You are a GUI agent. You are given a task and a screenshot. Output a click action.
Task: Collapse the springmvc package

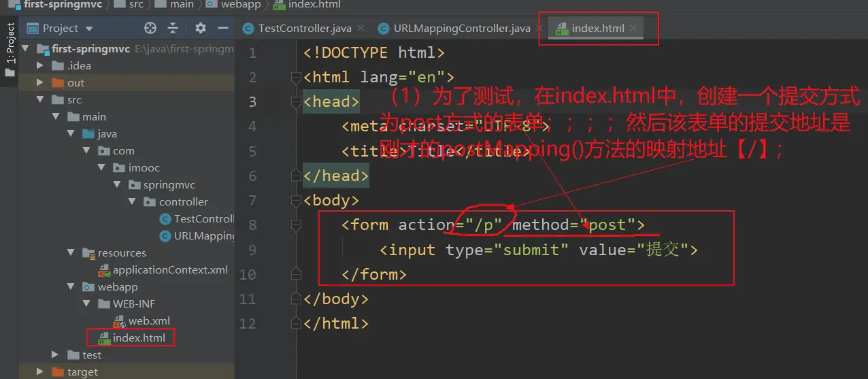click(x=116, y=184)
